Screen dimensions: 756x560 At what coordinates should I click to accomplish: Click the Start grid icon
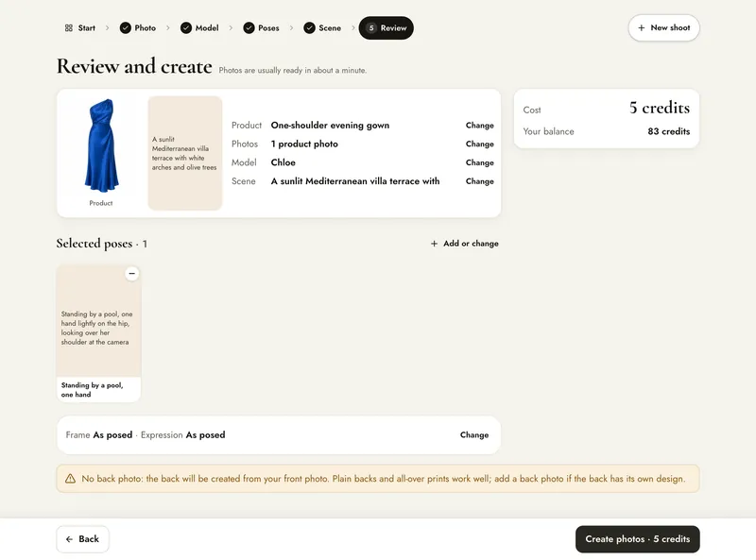(x=68, y=28)
